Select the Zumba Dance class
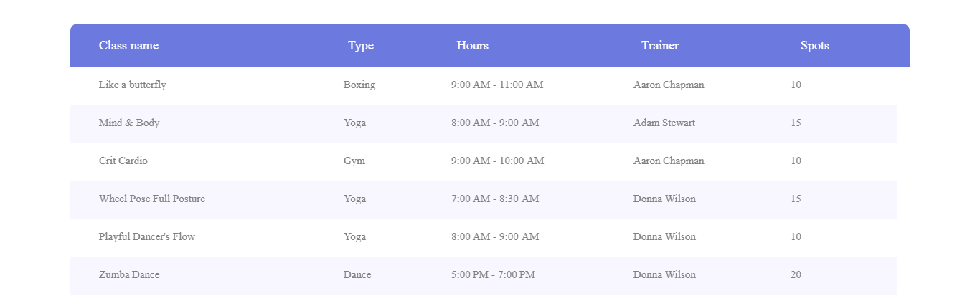Image resolution: width=980 pixels, height=301 pixels. pos(129,274)
